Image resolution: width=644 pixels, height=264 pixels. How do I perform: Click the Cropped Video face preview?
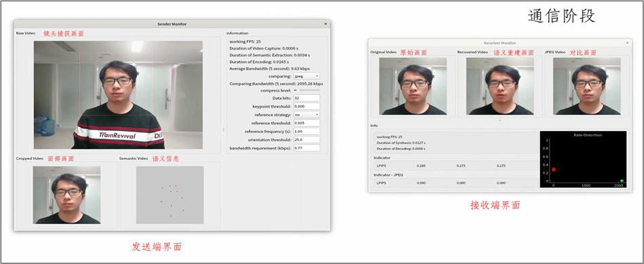(67, 195)
